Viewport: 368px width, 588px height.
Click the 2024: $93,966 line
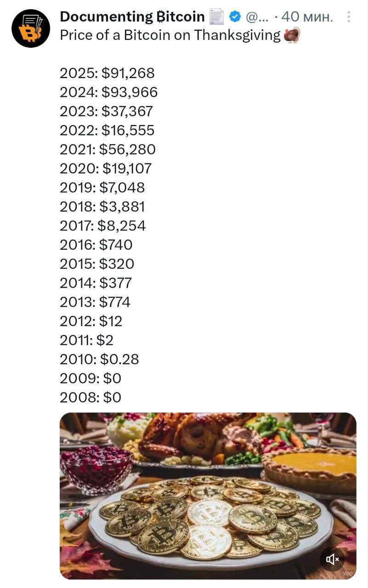(x=108, y=92)
